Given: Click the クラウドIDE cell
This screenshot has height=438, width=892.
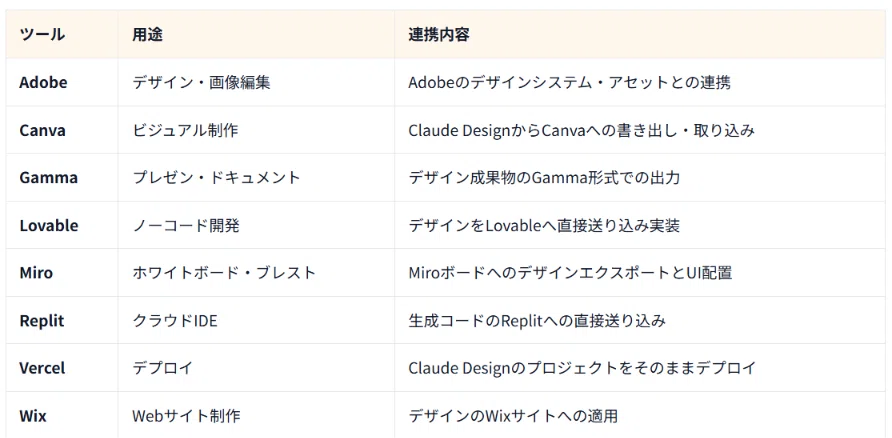Looking at the screenshot, I should [x=256, y=320].
